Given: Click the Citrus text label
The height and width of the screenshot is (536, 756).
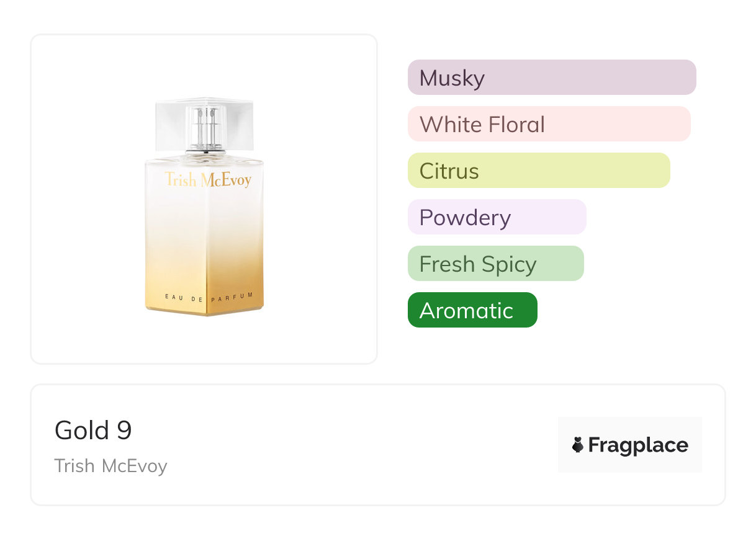Looking at the screenshot, I should click(449, 171).
